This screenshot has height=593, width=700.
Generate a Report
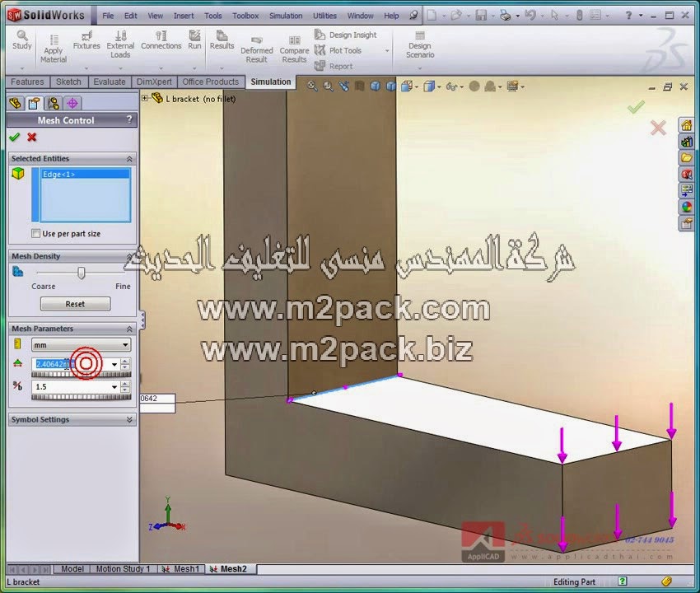click(334, 66)
